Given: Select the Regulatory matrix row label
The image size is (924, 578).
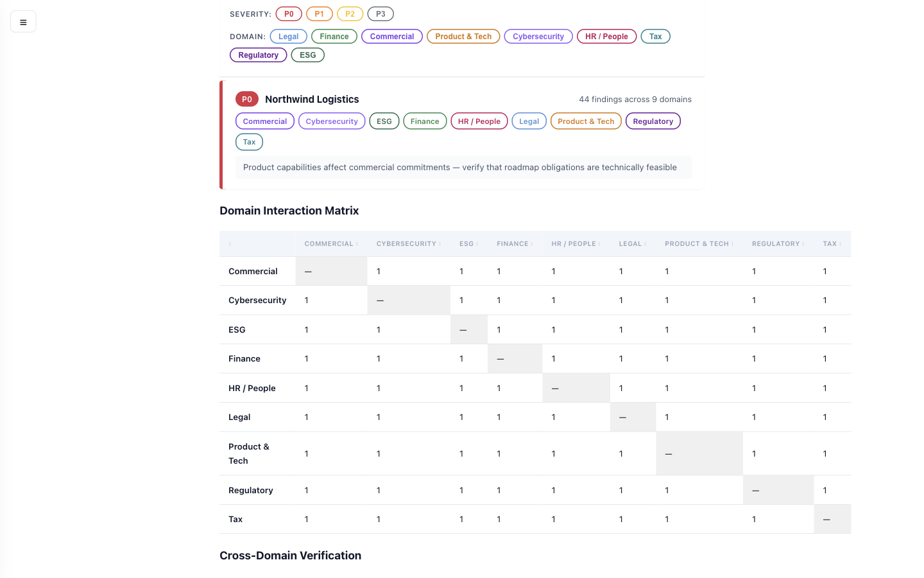Looking at the screenshot, I should (x=251, y=491).
